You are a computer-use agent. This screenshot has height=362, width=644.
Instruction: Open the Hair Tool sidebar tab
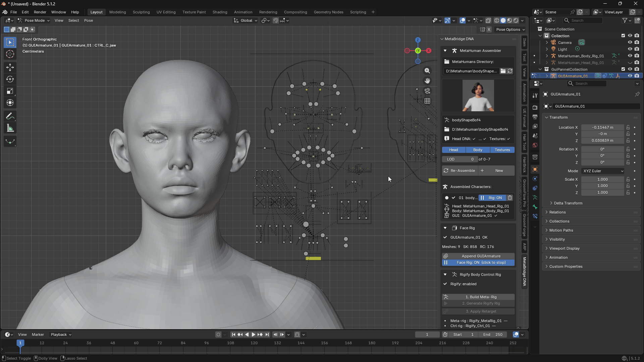pos(524,142)
